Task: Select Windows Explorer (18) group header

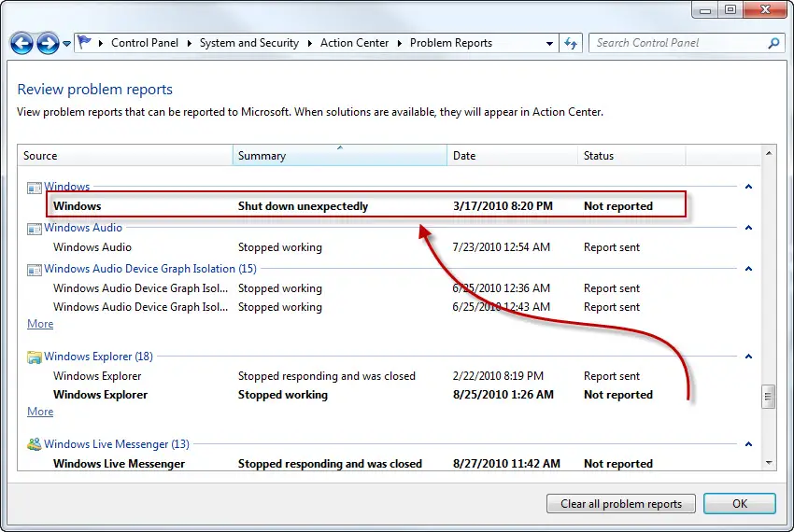Action: coord(98,357)
